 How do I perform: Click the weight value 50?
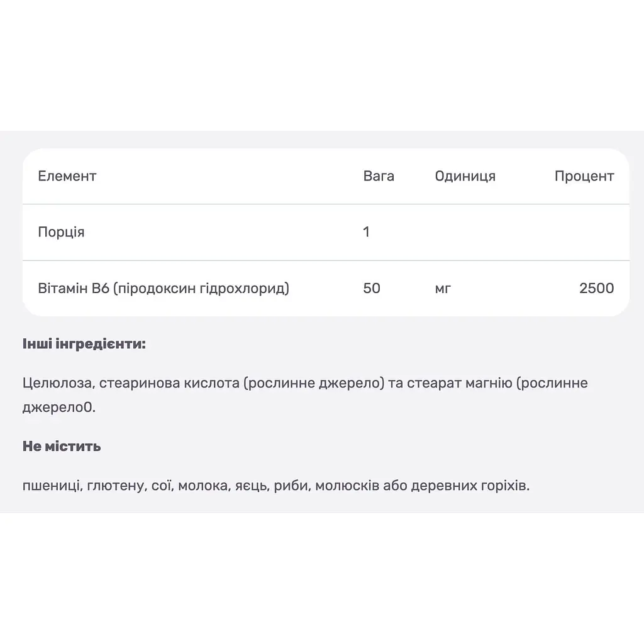pos(372,288)
